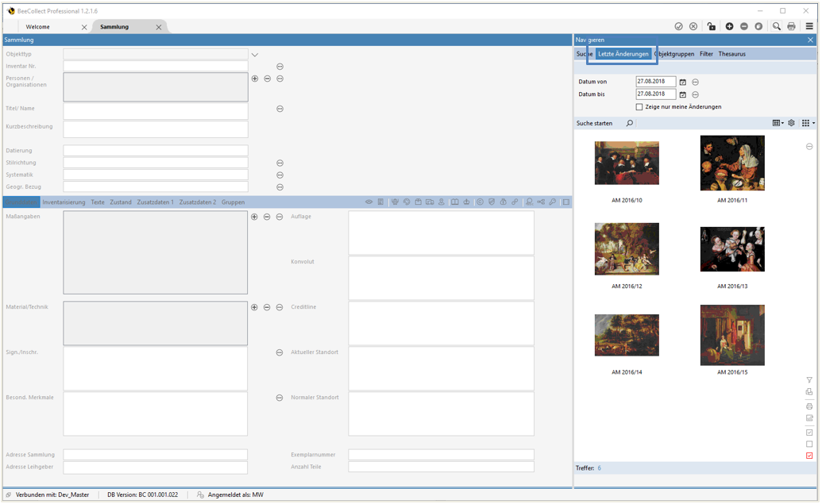Click the gear settings icon in results toolbar
The image size is (822, 504).
[x=791, y=123]
